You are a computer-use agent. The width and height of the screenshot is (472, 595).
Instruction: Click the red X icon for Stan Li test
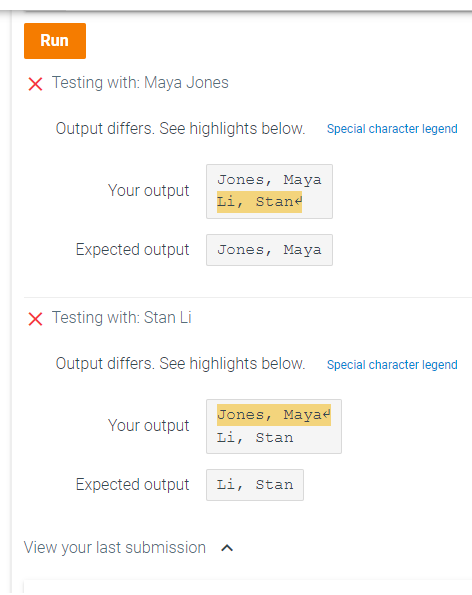point(35,319)
